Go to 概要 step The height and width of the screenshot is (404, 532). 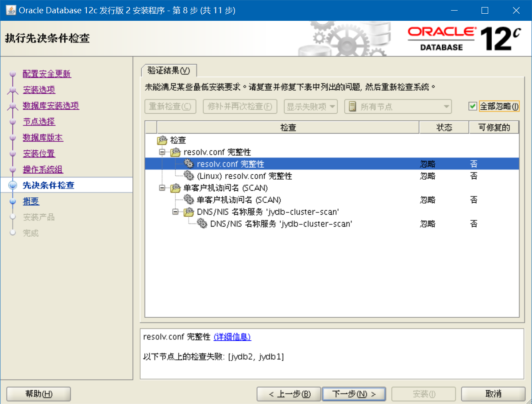tap(31, 201)
